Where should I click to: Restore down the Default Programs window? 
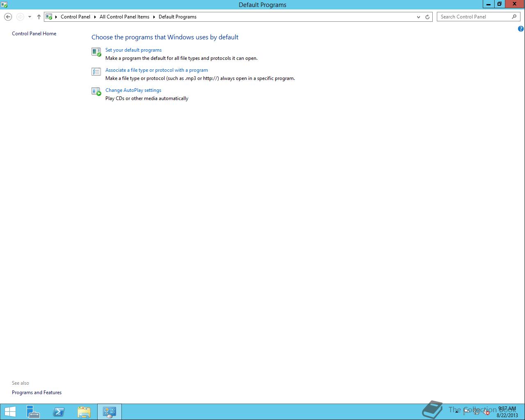tap(499, 4)
